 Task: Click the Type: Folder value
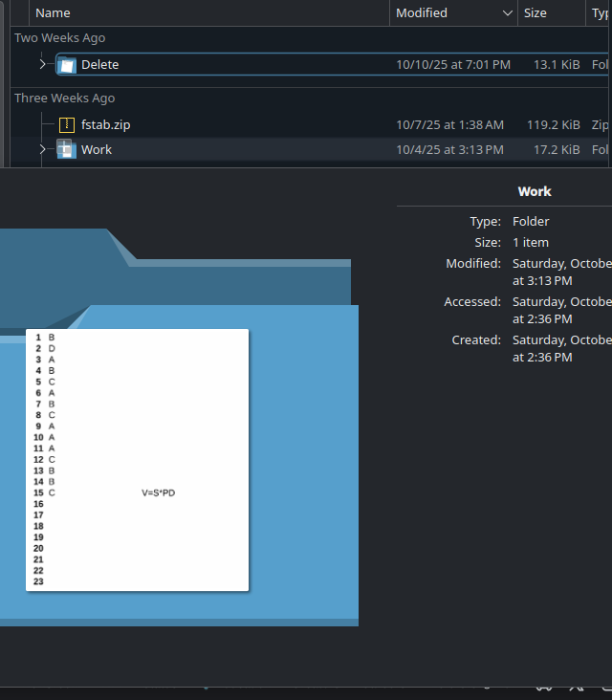[531, 222]
